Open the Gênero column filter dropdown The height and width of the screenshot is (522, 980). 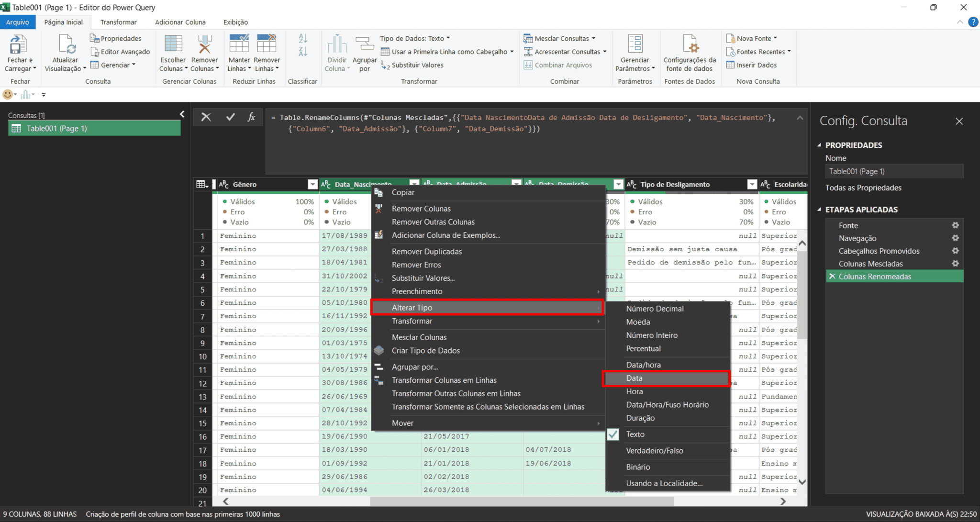click(313, 184)
